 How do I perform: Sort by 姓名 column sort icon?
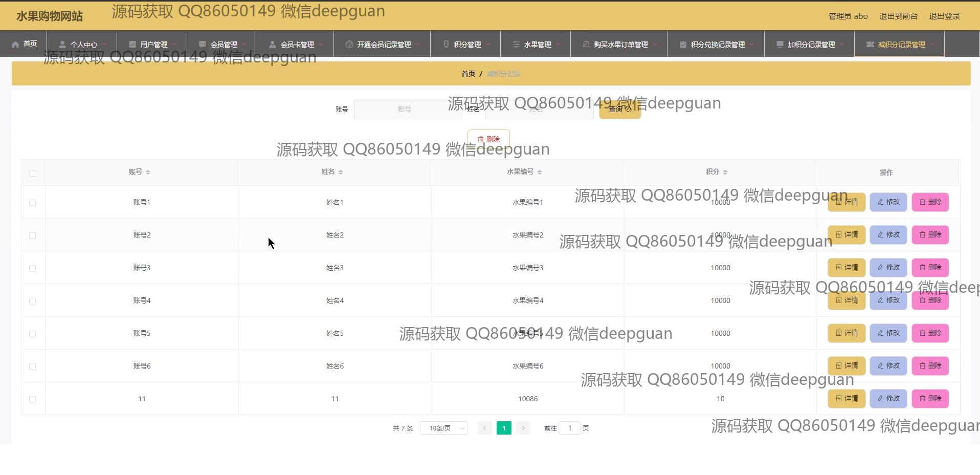pos(341,172)
